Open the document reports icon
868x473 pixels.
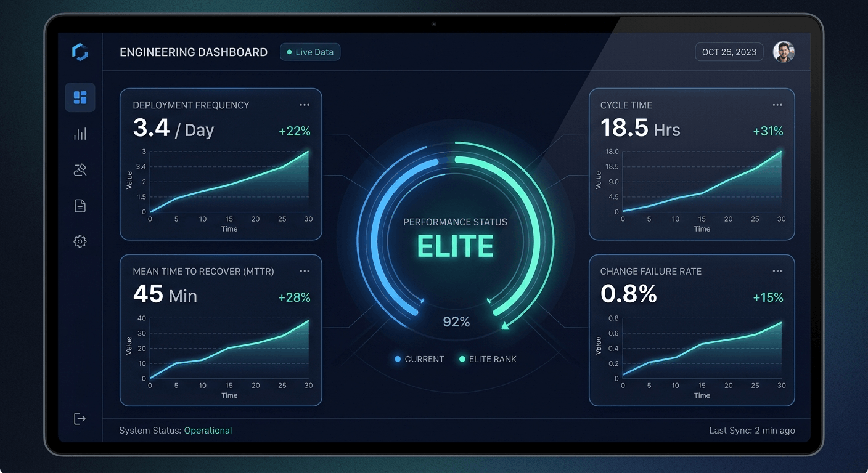(80, 206)
